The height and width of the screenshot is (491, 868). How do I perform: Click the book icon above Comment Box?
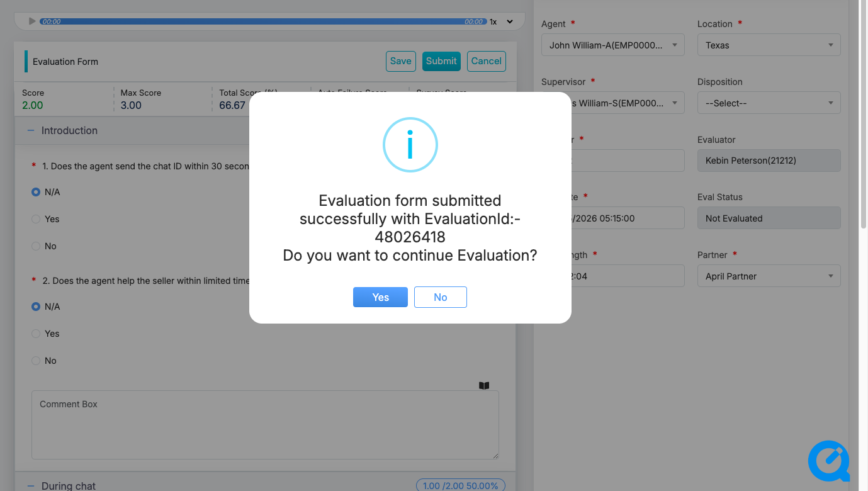click(483, 386)
